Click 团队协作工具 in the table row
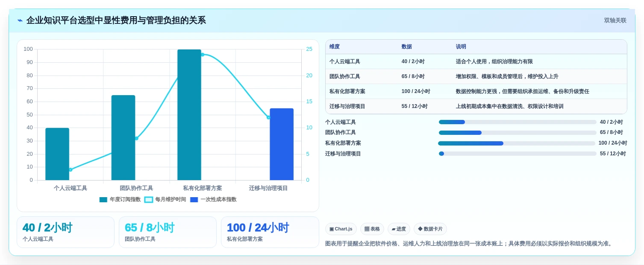The height and width of the screenshot is (265, 644). [345, 76]
